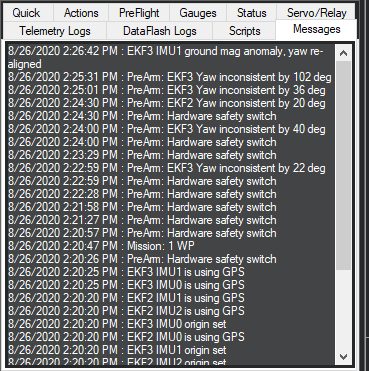Open the DataFlash Logs tab
Viewport: 369px width, 371px height.
pos(160,31)
